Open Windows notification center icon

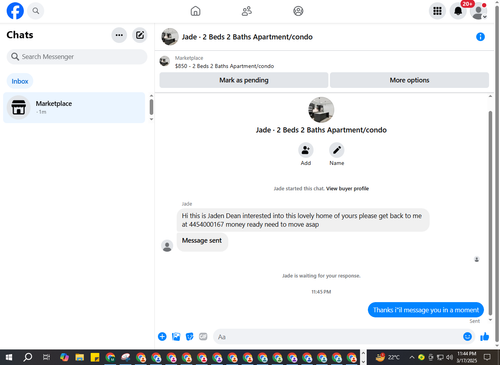tap(487, 357)
